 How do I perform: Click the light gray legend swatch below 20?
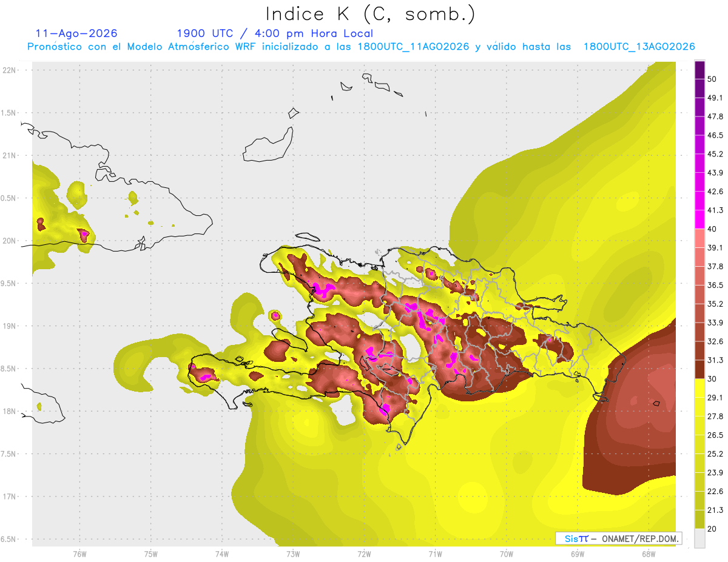(x=699, y=538)
